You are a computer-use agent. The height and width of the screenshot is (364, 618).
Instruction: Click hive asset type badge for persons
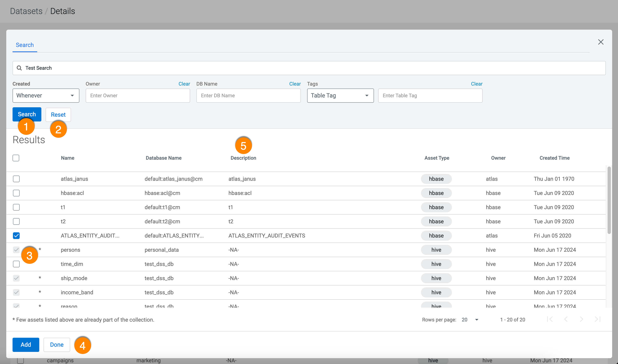pos(436,250)
